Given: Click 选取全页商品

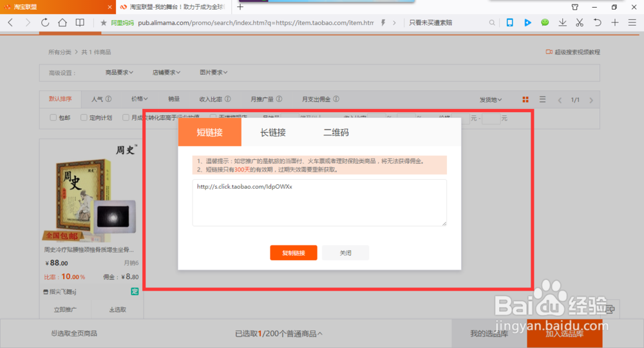Looking at the screenshot, I should tap(74, 333).
